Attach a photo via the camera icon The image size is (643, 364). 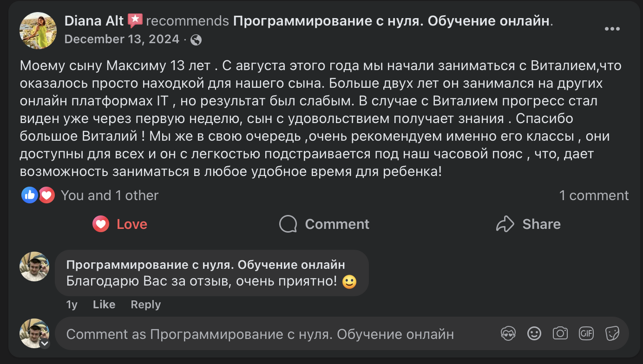pyautogui.click(x=560, y=333)
